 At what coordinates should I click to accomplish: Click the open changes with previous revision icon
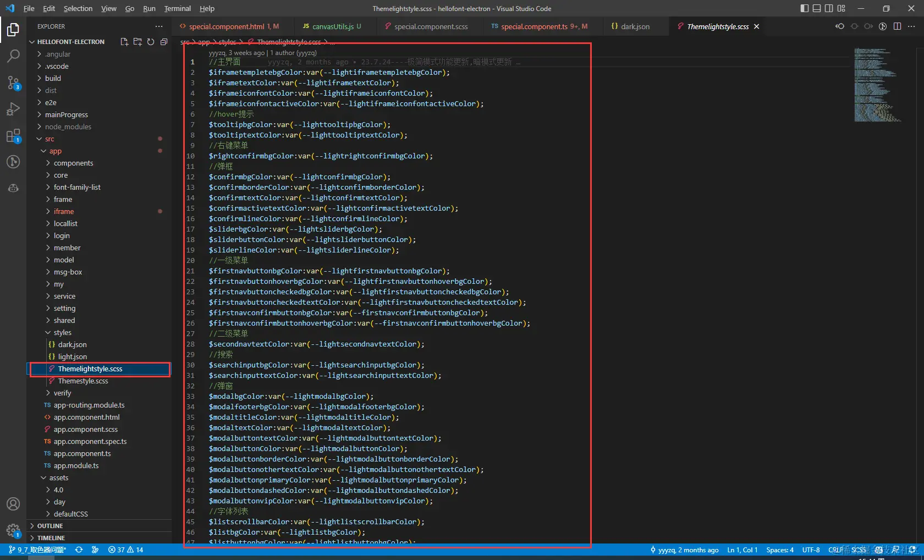pos(840,26)
